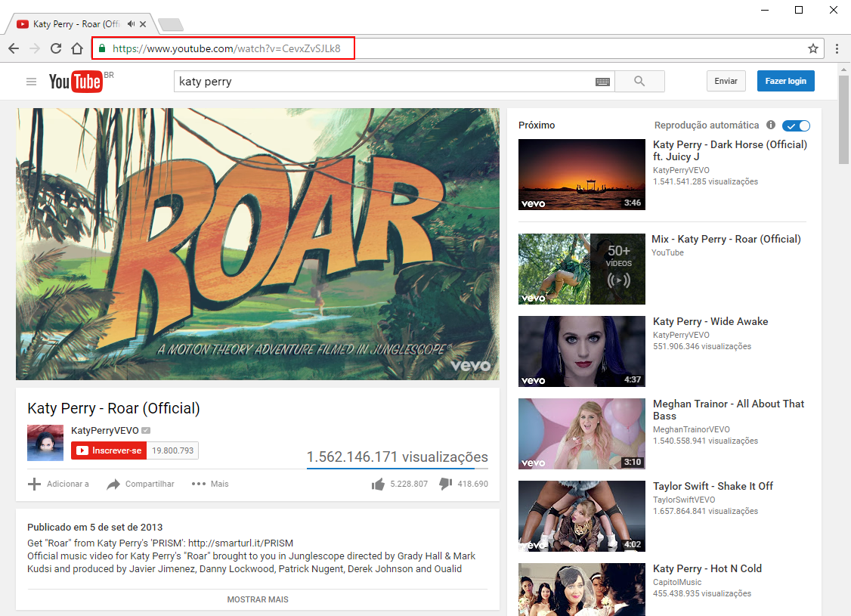Select the Katy Perry - Roar tab
The height and width of the screenshot is (616, 851).
point(80,24)
